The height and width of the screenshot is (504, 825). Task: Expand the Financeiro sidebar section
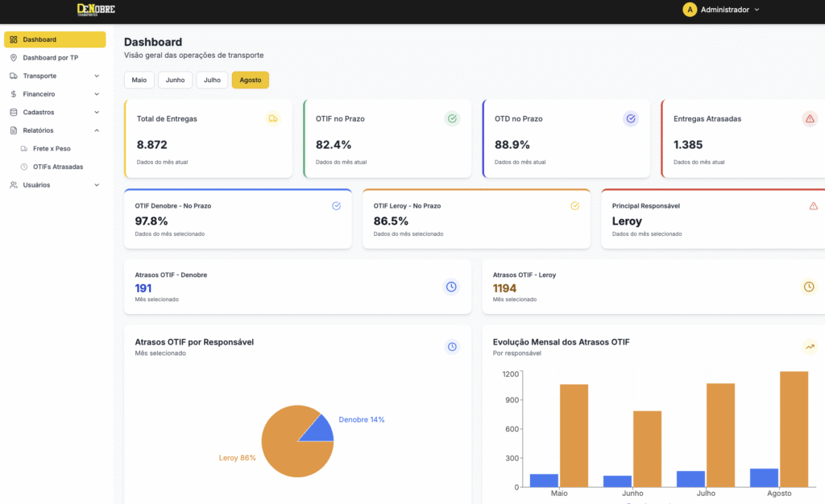55,94
